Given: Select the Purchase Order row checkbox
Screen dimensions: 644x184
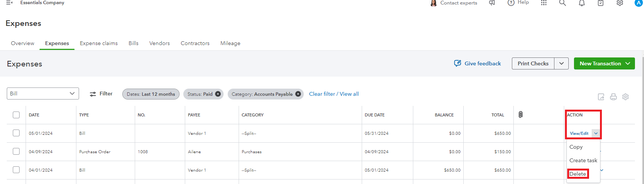Looking at the screenshot, I should click(x=16, y=151).
